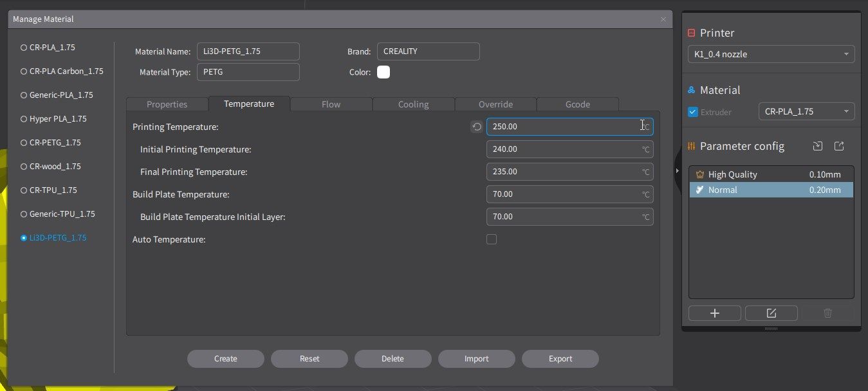
Task: Open the Gcode tab
Action: click(x=577, y=104)
